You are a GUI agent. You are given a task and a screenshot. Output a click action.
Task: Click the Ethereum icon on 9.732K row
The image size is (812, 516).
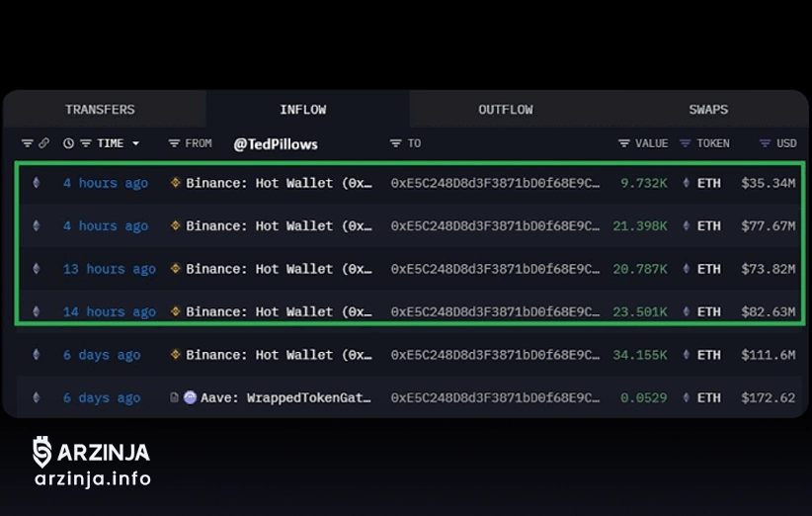coord(37,183)
